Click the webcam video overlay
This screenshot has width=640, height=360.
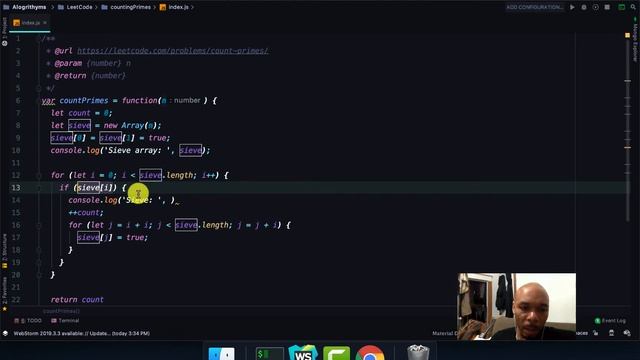(517, 307)
